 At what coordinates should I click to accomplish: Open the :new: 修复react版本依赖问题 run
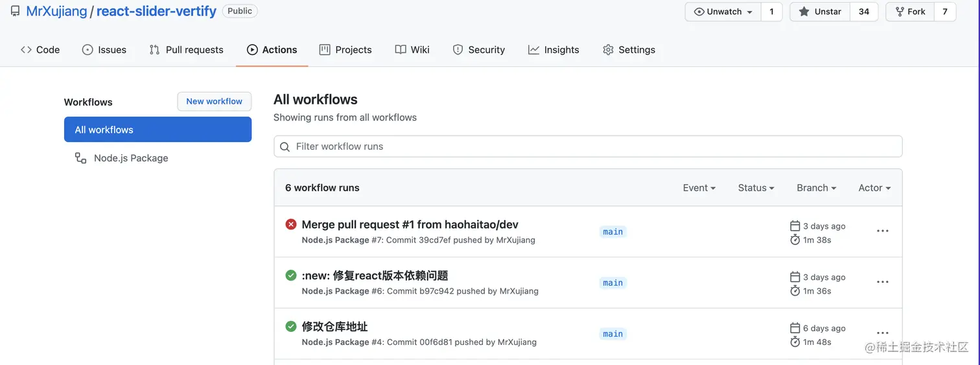pos(375,276)
